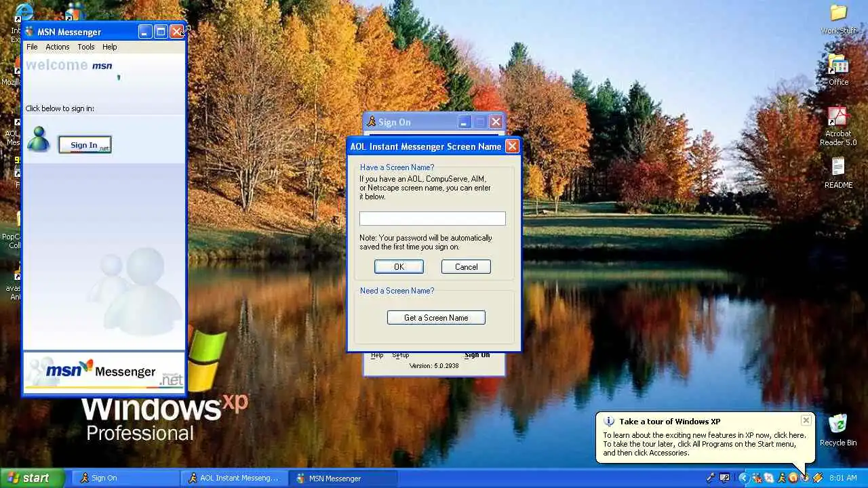
Task: Maximize the MSN Messenger window
Action: point(161,32)
